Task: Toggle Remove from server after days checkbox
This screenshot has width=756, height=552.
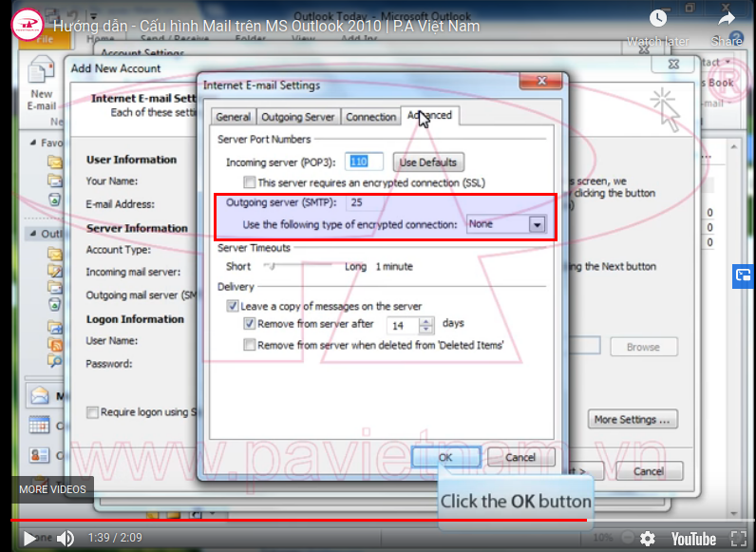Action: click(x=249, y=323)
